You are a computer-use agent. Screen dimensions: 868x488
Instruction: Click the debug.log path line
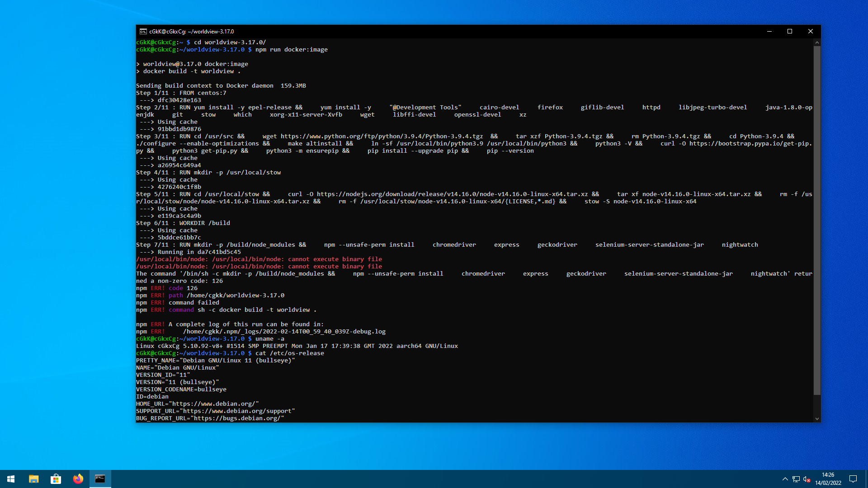pyautogui.click(x=261, y=332)
